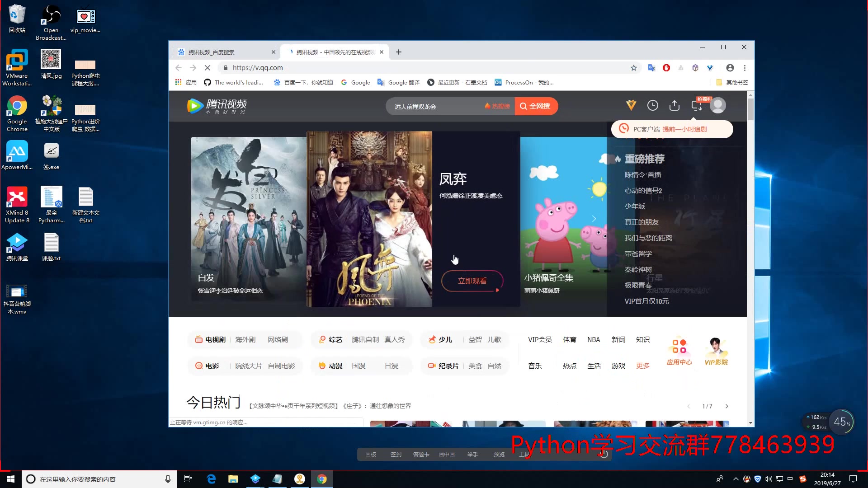Screen dimensions: 868x488
Task: Open the volume tray icon
Action: pos(769,479)
